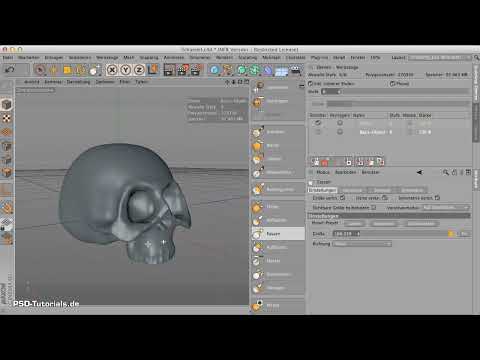Open the Sculpting menu
The image size is (480, 360).
point(248,58)
